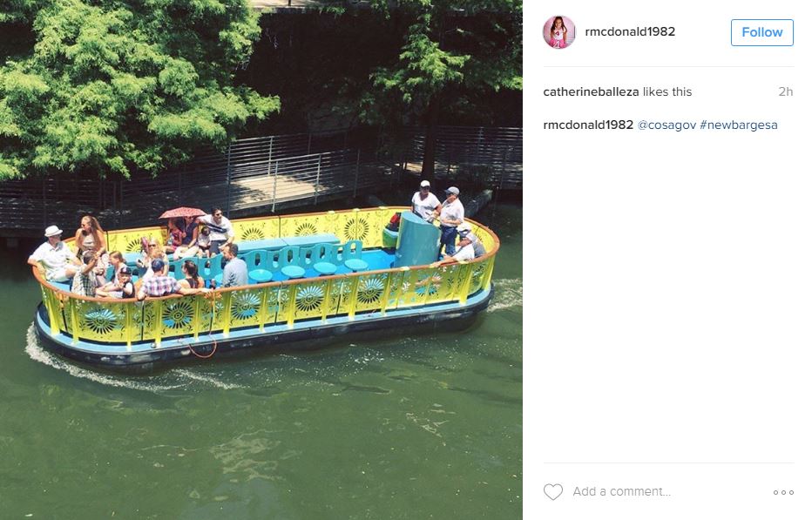Click the river barge photo
Image resolution: width=812 pixels, height=520 pixels.
261,260
